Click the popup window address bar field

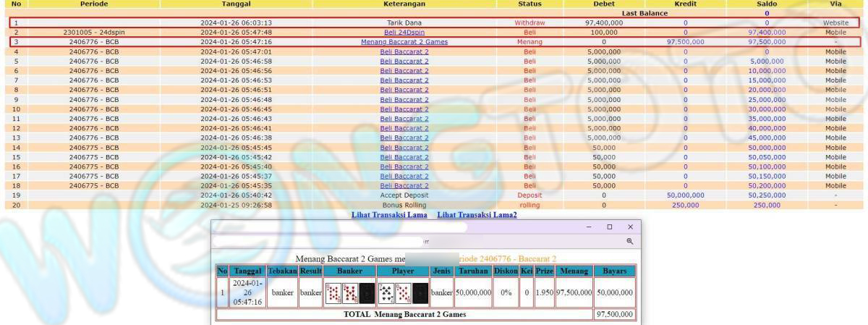click(318, 241)
